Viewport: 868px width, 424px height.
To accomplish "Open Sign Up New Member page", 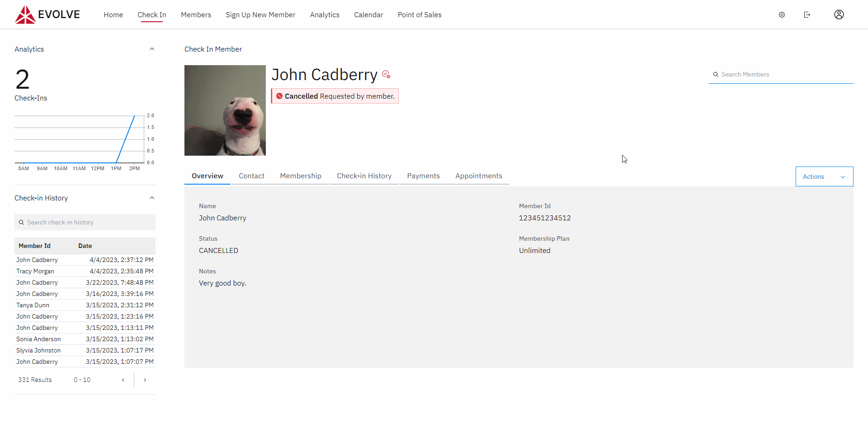I will tap(260, 14).
